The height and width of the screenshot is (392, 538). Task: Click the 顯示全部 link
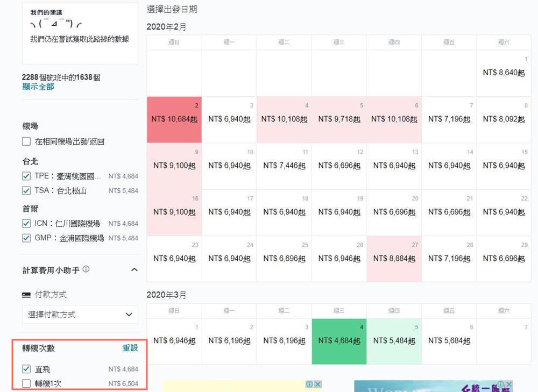(38, 87)
